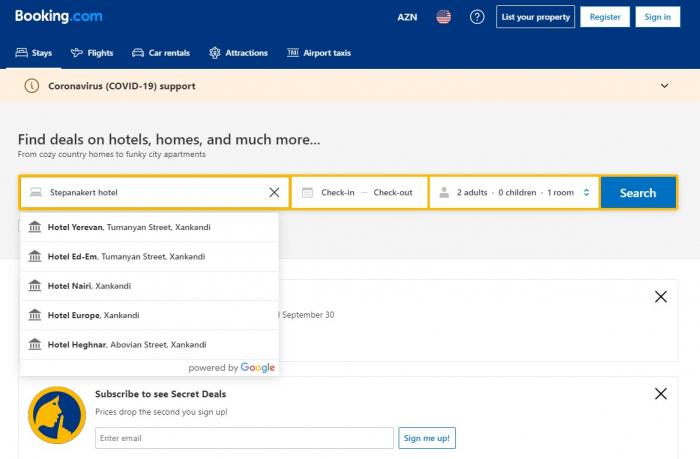
Task: Click the Enter email input field
Action: (244, 438)
